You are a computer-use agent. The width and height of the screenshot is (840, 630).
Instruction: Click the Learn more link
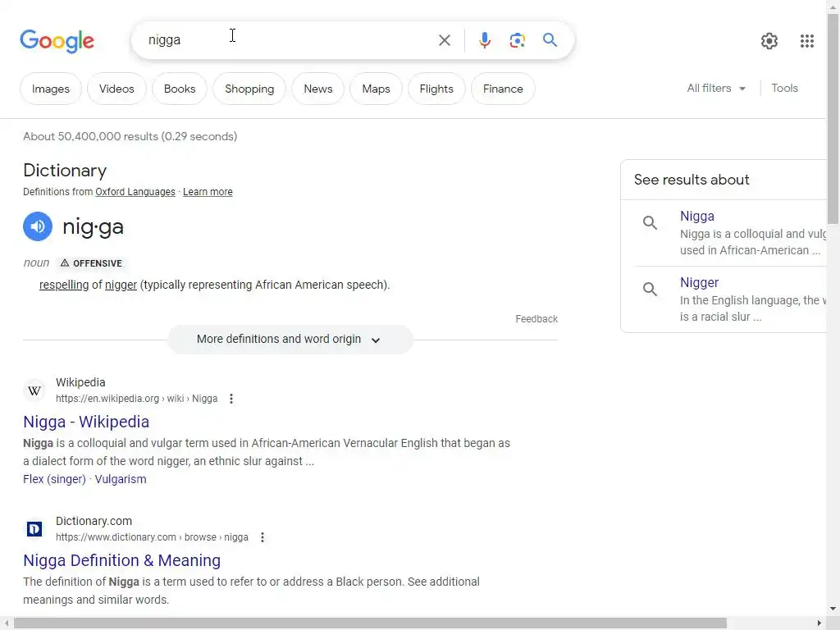click(208, 192)
